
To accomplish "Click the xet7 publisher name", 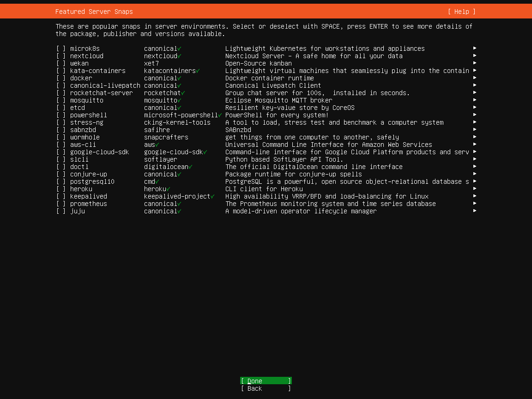I will [151, 63].
